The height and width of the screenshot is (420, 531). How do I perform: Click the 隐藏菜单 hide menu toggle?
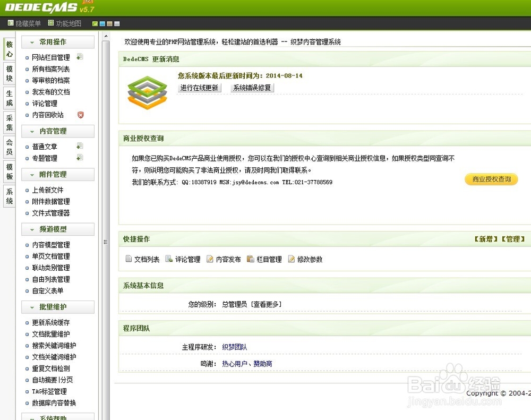click(24, 23)
